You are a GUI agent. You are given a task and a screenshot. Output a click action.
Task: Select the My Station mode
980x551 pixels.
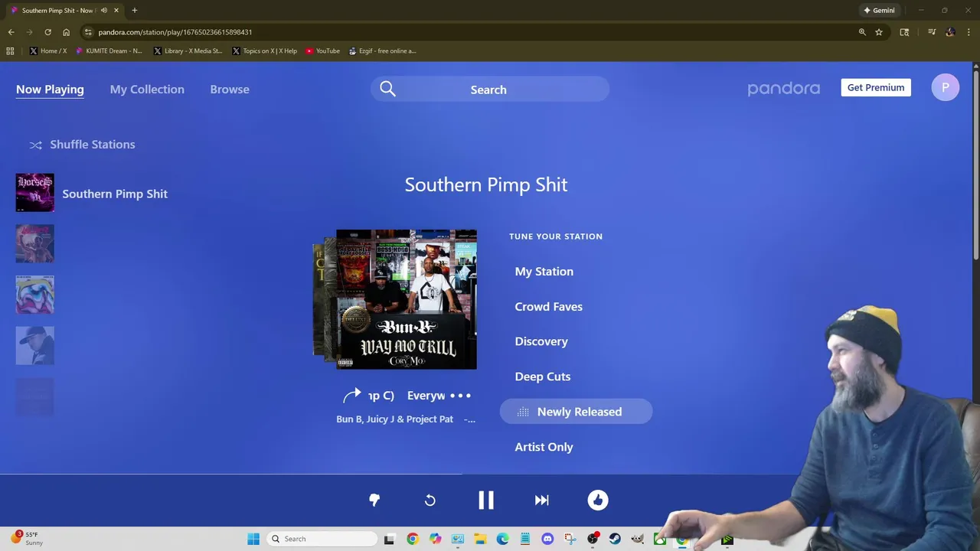tap(544, 272)
